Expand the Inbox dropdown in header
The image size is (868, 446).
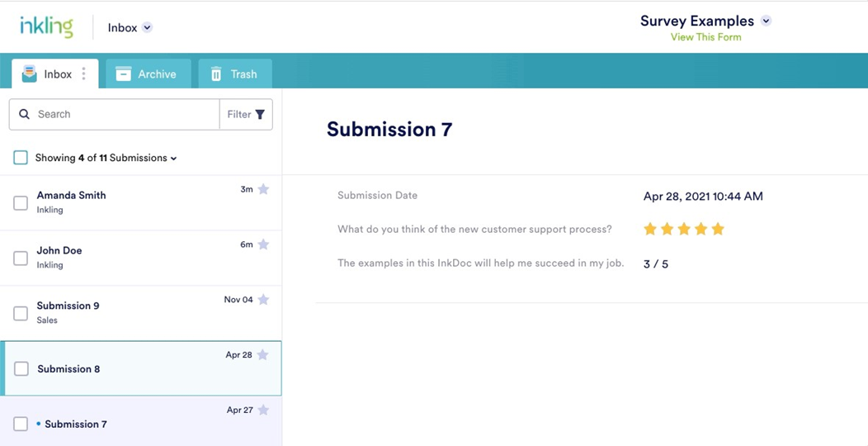pyautogui.click(x=147, y=27)
